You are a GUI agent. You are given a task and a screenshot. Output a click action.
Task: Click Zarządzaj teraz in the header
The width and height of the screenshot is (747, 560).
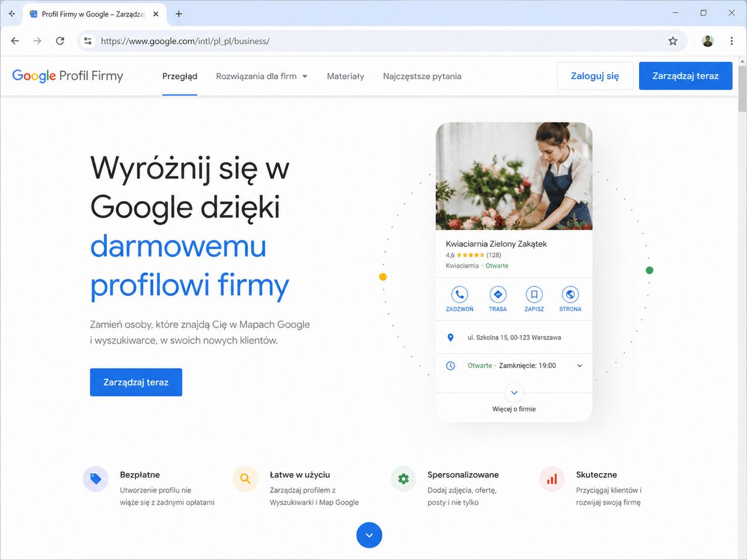point(686,76)
